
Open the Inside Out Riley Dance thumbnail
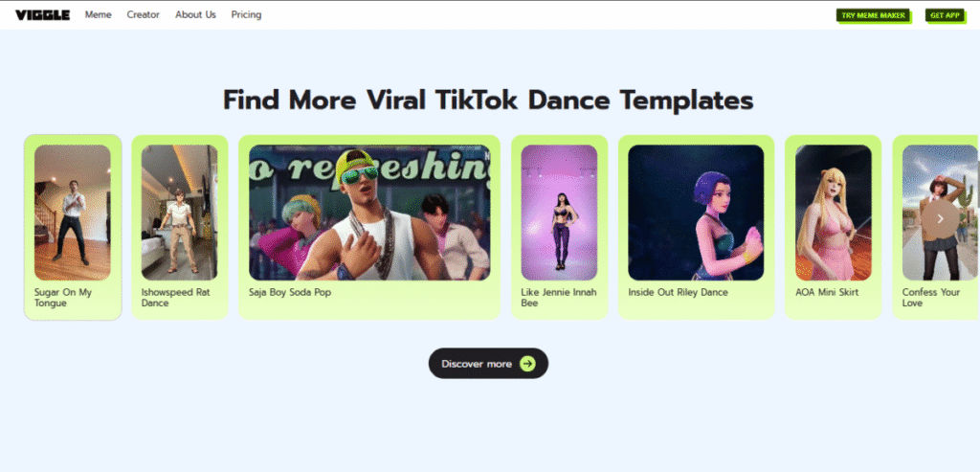[696, 213]
